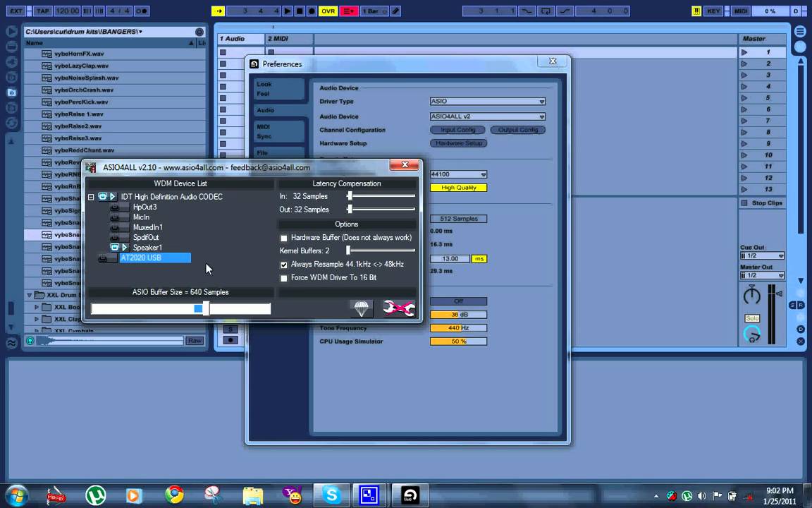Open Google Chrome from the taskbar
Viewport: 812px width, 508px height.
[174, 495]
